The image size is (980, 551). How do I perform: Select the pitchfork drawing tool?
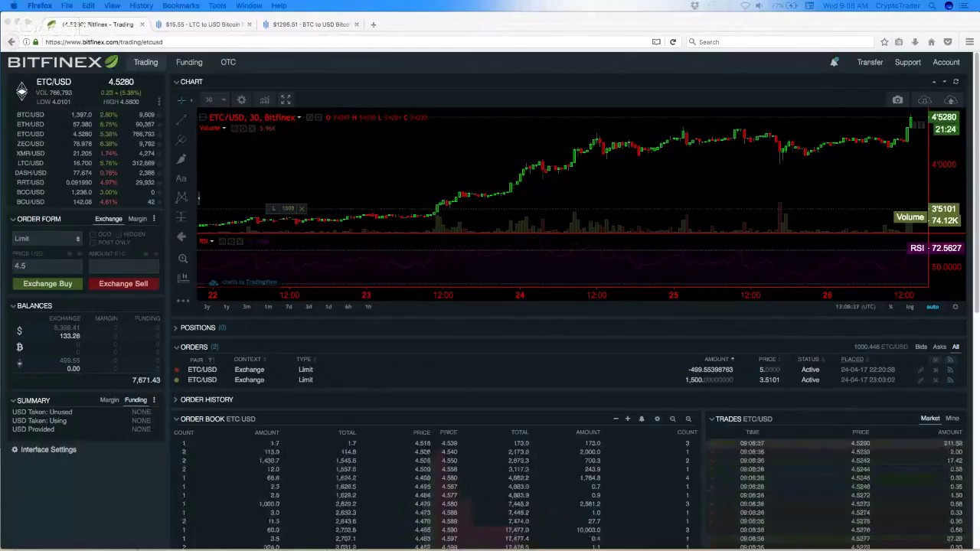[181, 139]
